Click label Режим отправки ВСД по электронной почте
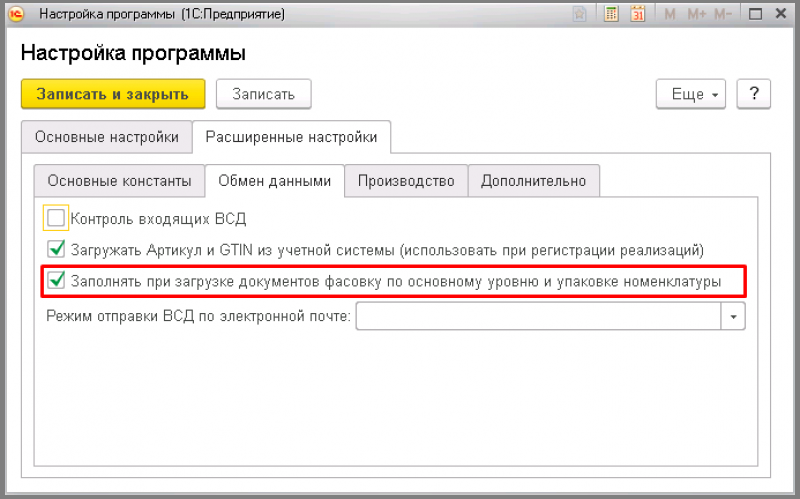 198,316
